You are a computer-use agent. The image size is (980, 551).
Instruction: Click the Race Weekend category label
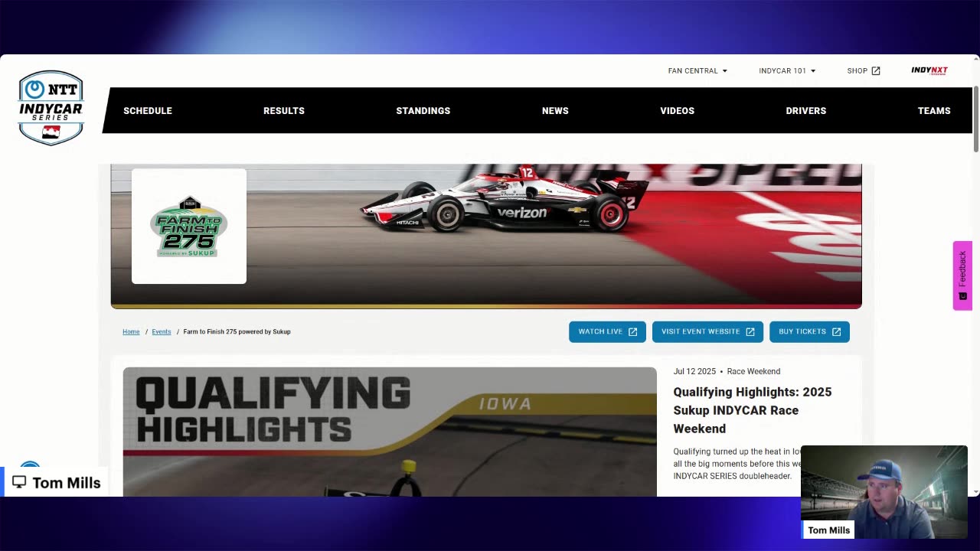coord(753,371)
